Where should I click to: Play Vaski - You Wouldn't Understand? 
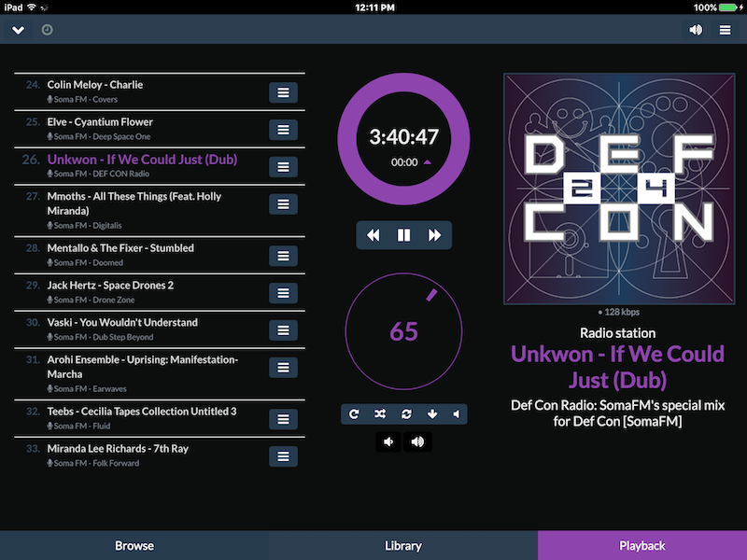[x=122, y=322]
